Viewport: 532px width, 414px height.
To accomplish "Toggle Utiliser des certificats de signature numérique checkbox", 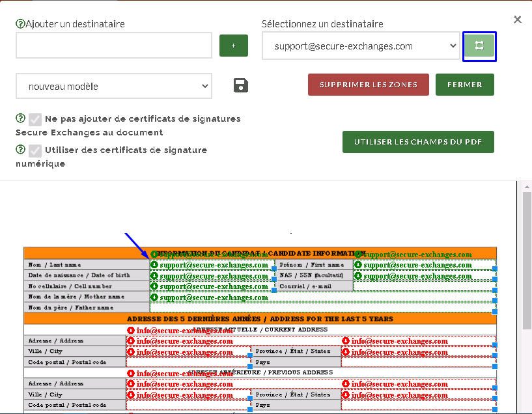I will tap(35, 150).
